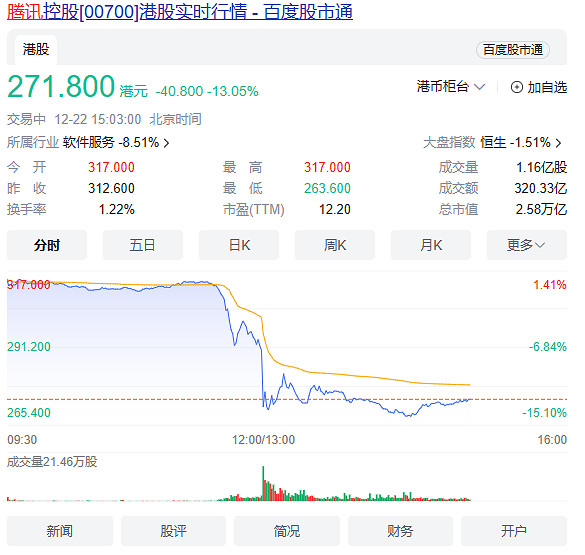Expand the 软件服务 -8.51% chevron

tap(166, 143)
